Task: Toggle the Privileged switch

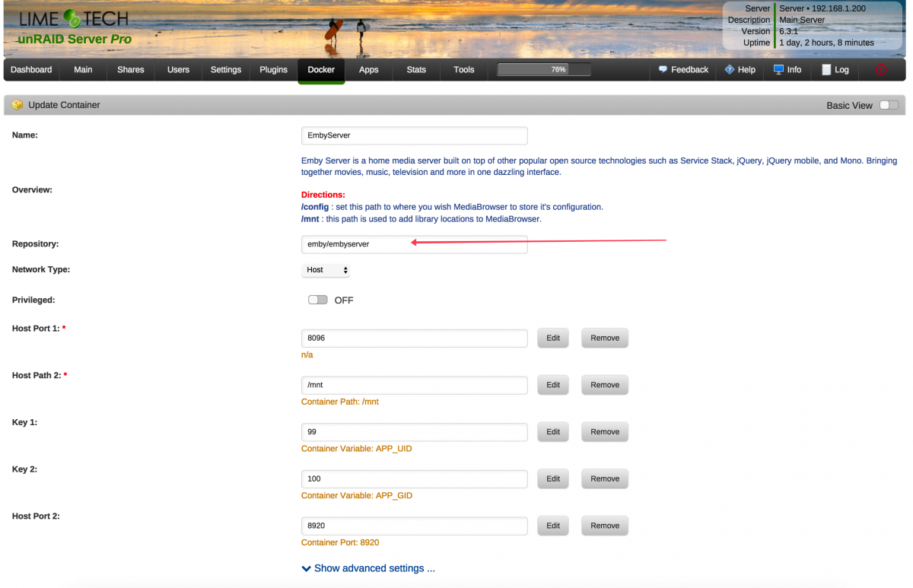Action: 318,300
